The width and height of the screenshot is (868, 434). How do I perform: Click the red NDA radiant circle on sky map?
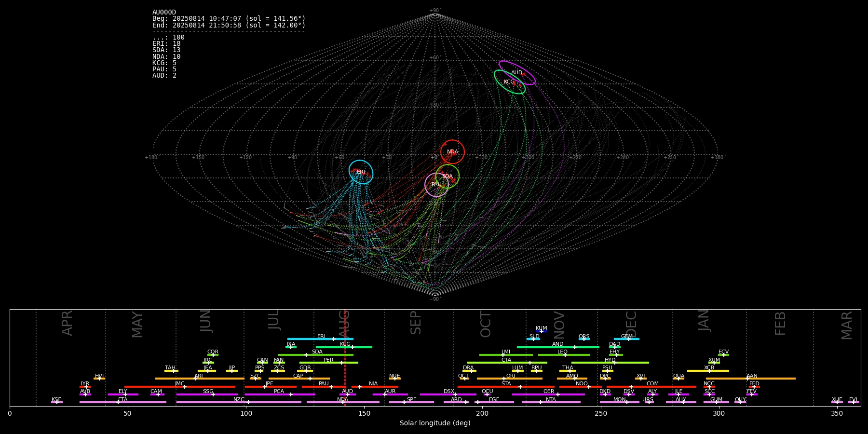click(452, 152)
